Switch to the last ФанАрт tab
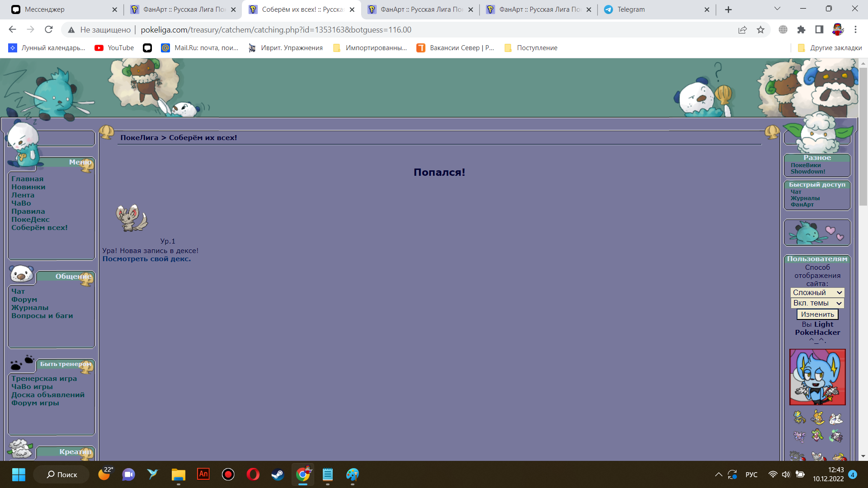The image size is (868, 488). (538, 9)
